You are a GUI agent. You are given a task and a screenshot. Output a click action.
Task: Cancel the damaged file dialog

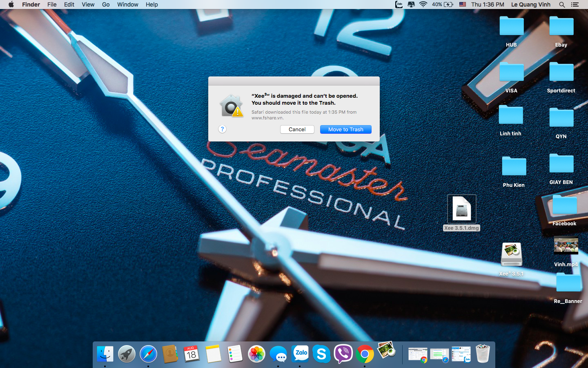click(297, 129)
